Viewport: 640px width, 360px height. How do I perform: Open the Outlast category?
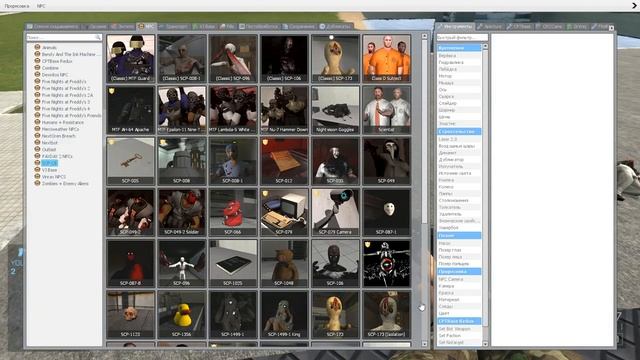tap(49, 149)
